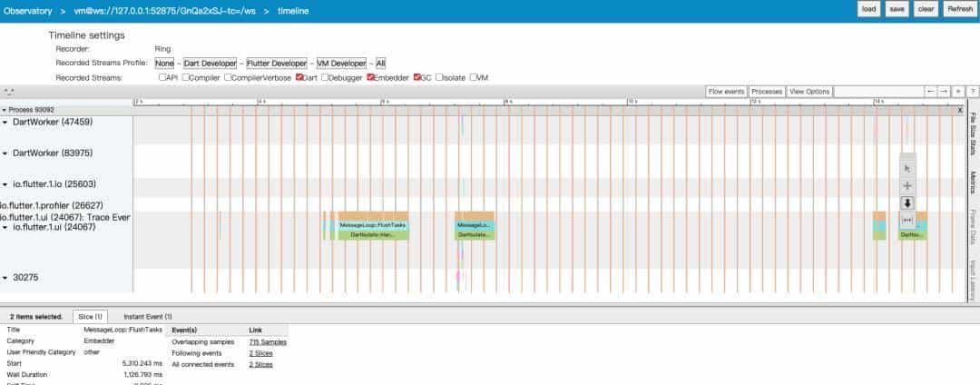Select the VM Developer streams profile
The width and height of the screenshot is (980, 385).
point(341,64)
